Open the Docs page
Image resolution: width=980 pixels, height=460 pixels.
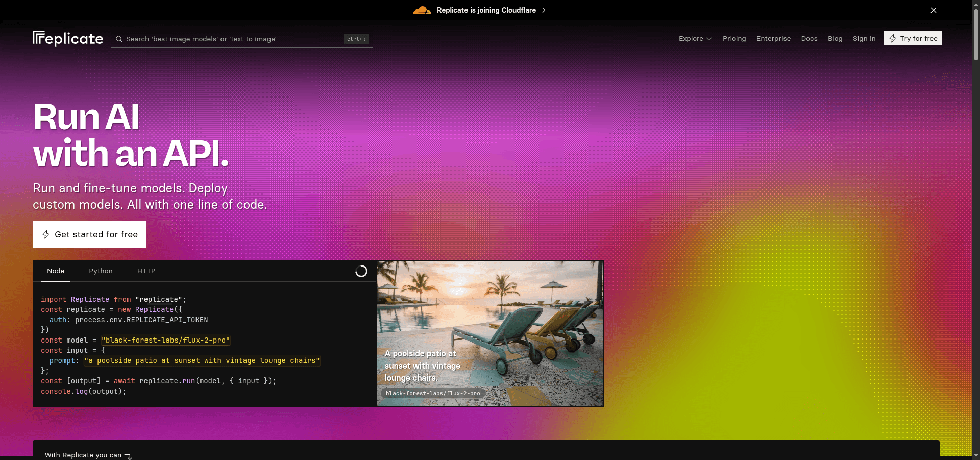pos(809,39)
